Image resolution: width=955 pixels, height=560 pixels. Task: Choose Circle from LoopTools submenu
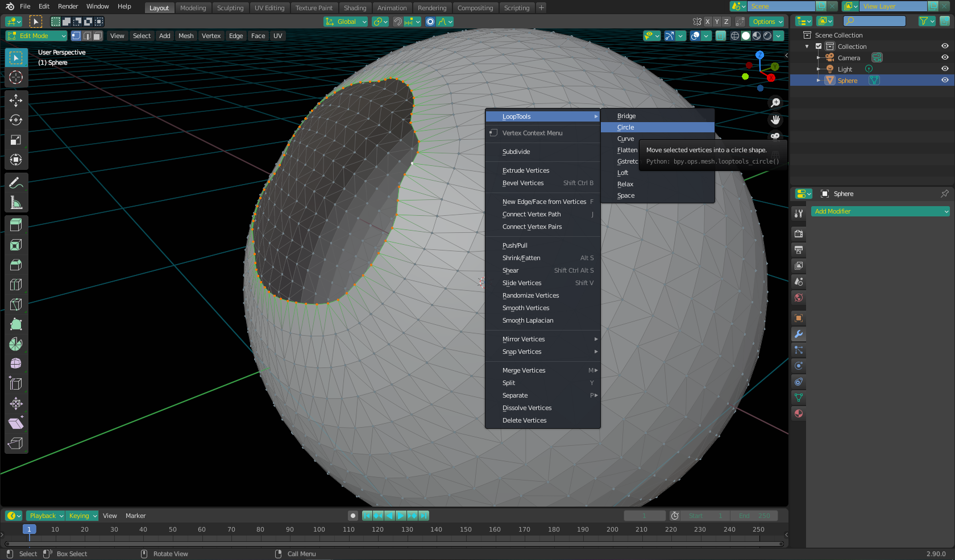click(658, 127)
